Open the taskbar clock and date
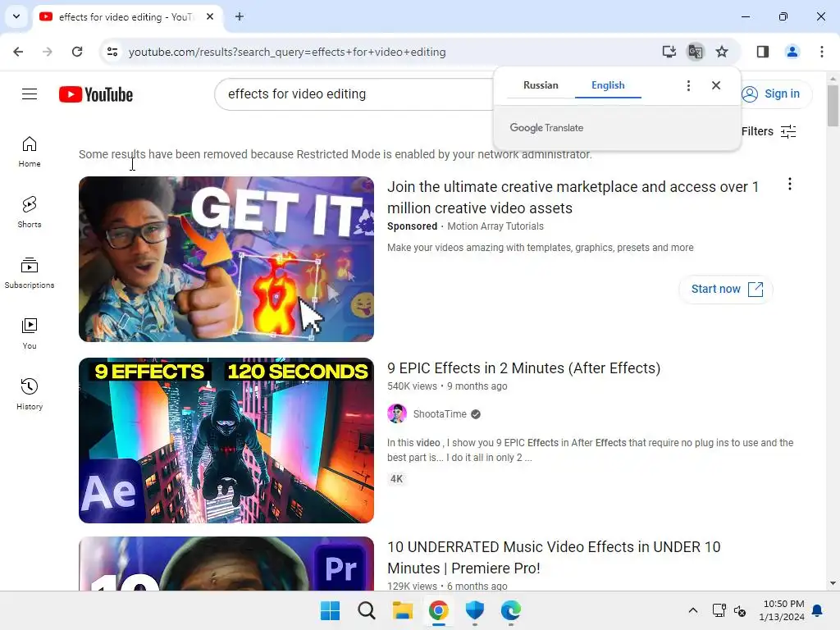This screenshot has width=840, height=630. 782,610
